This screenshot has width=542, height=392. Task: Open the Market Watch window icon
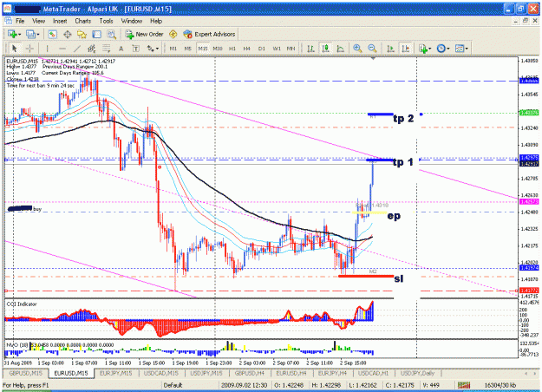tap(52, 34)
